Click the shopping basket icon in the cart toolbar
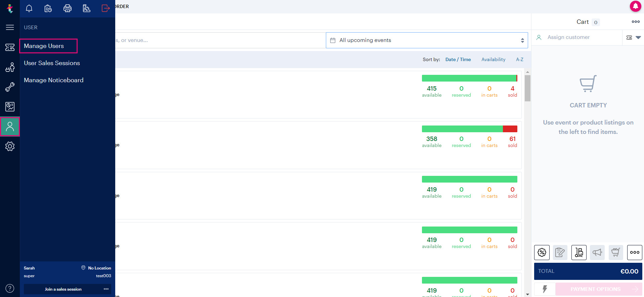The width and height of the screenshot is (644, 297). coord(615,252)
